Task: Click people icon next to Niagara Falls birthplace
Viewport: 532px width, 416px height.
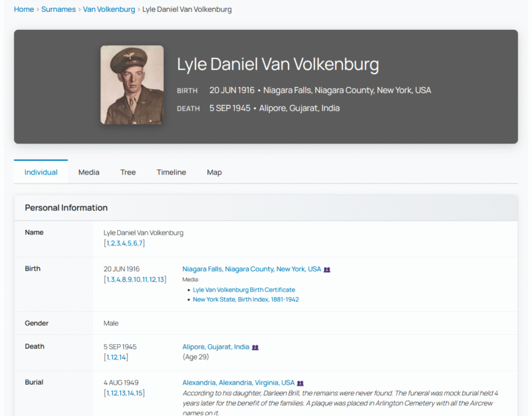Action: (327, 270)
